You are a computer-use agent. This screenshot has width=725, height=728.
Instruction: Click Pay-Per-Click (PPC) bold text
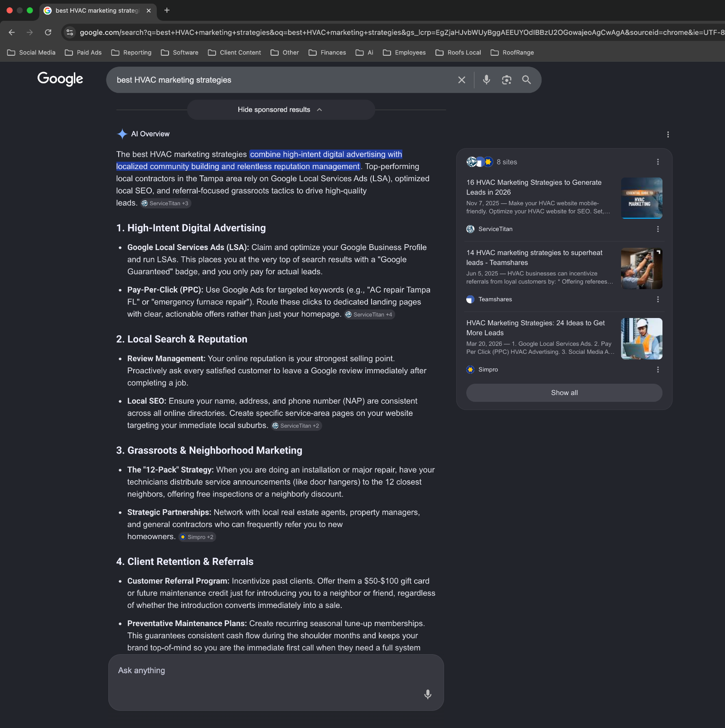(165, 290)
